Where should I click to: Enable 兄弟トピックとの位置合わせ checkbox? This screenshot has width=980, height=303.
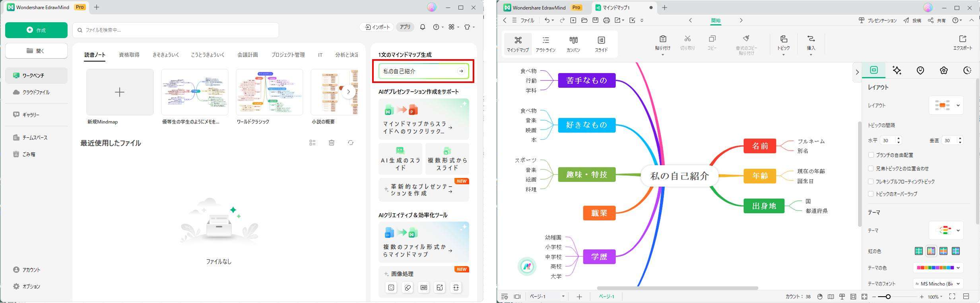coord(871,168)
